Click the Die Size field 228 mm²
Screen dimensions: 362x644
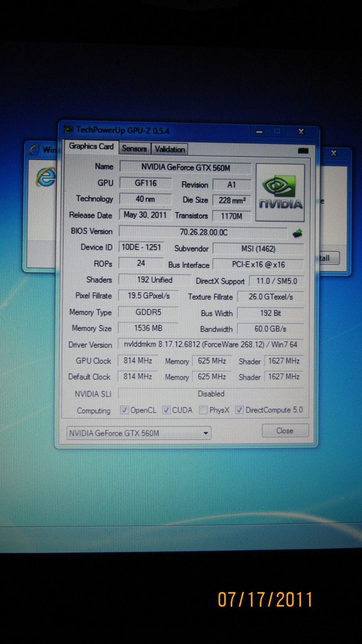coord(232,200)
